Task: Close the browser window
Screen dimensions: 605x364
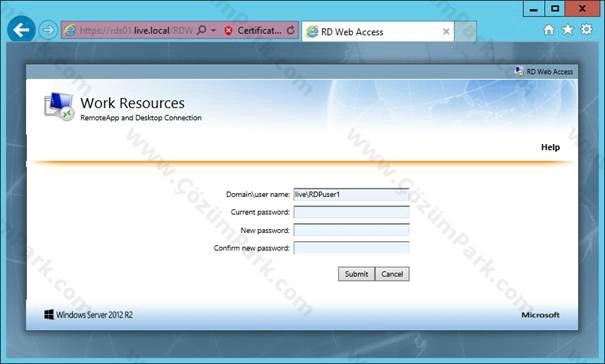Action: click(583, 8)
